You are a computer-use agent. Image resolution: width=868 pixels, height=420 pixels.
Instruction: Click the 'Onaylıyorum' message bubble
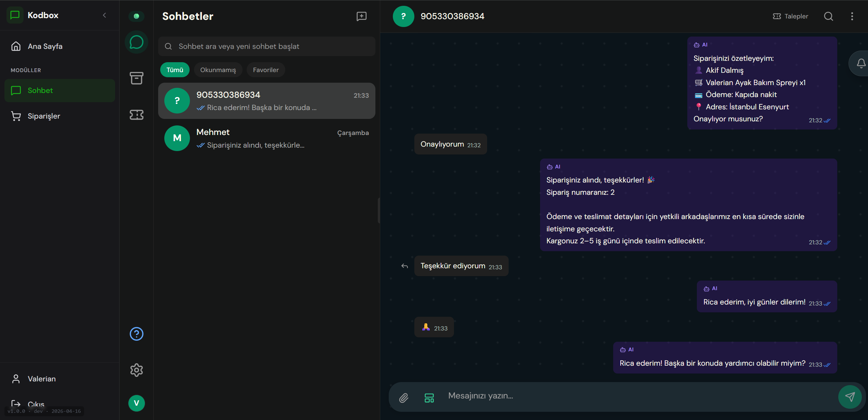click(450, 144)
